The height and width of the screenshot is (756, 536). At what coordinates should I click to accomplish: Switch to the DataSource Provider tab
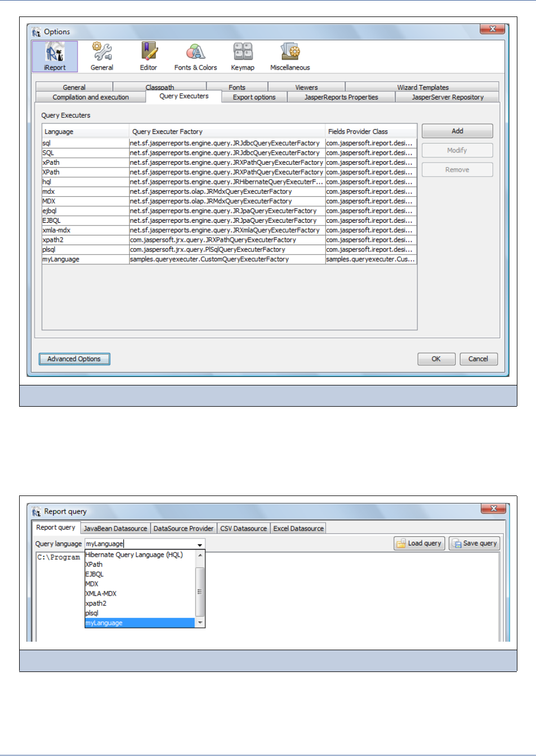point(183,528)
